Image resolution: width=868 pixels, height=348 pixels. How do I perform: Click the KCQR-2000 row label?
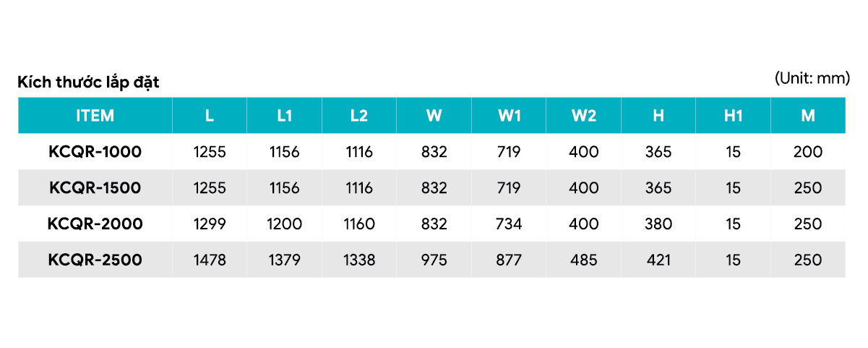pos(95,224)
